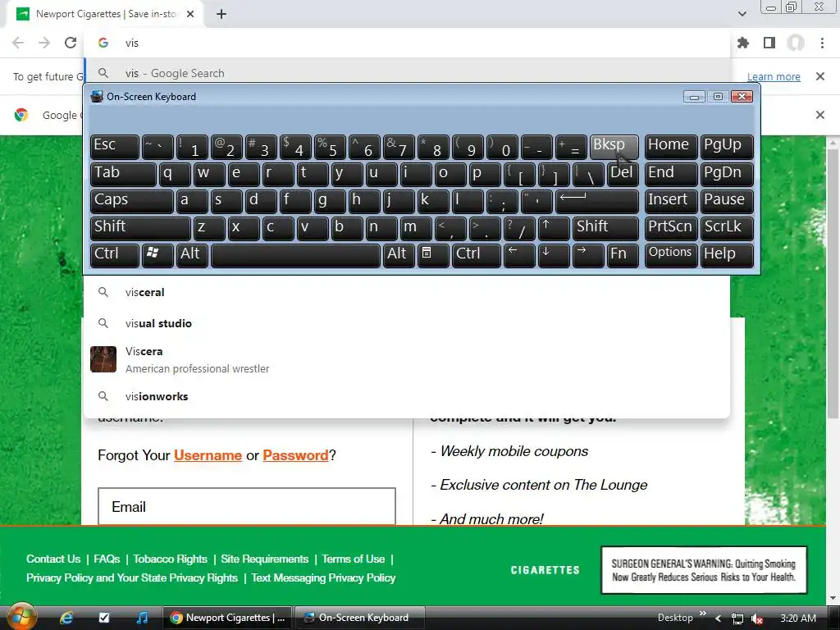Toggle the Caps key
This screenshot has width=840, height=630.
click(132, 202)
